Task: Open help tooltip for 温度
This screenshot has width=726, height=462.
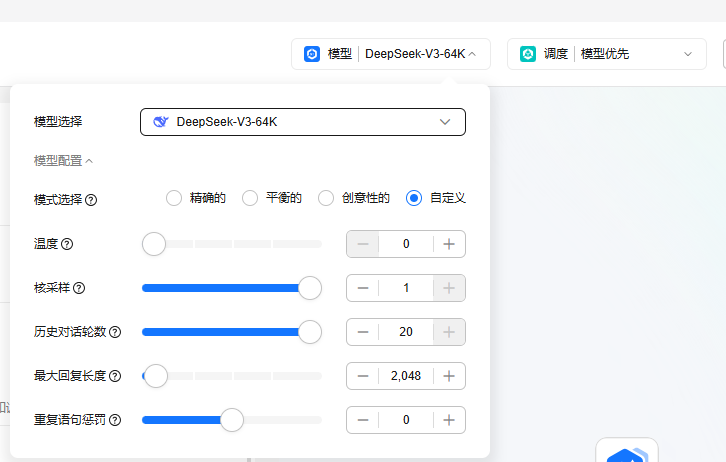Action: [67, 244]
